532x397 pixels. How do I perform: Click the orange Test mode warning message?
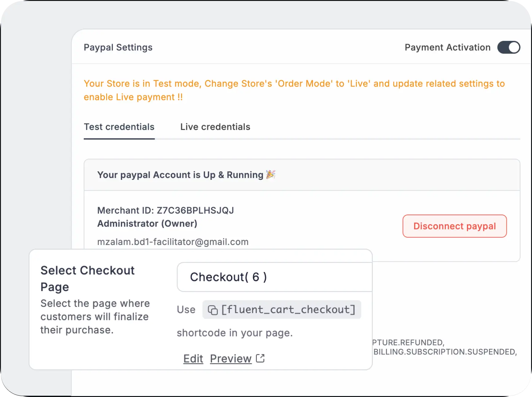click(294, 90)
